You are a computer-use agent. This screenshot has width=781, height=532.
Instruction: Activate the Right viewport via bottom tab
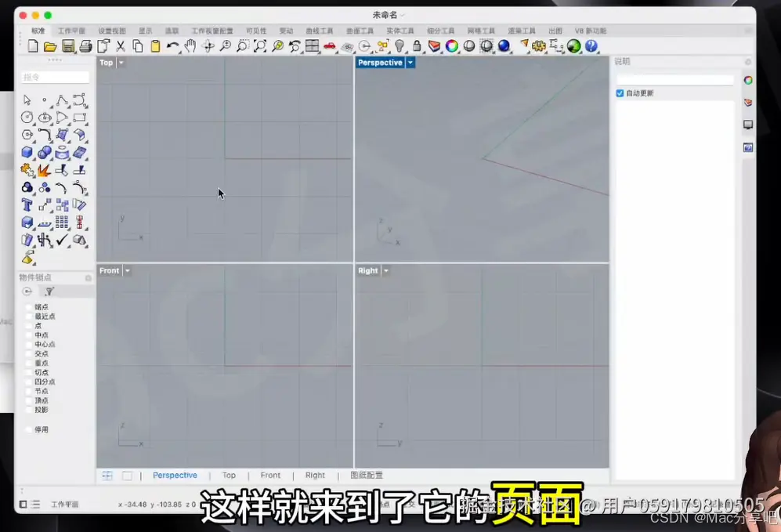coord(315,475)
